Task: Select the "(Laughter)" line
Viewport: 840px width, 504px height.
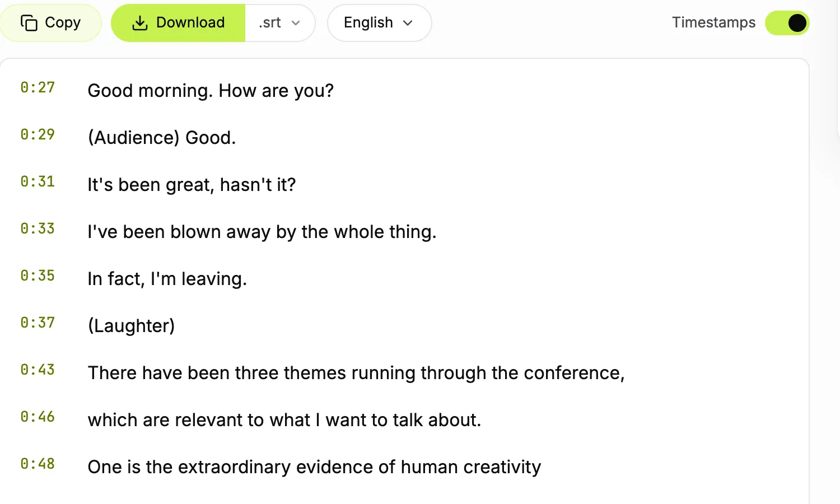Action: point(131,326)
